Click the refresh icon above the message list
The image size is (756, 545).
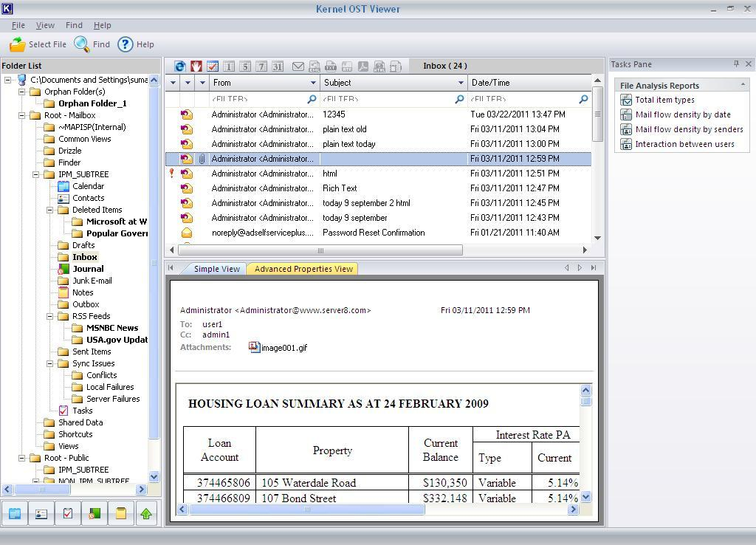point(180,66)
